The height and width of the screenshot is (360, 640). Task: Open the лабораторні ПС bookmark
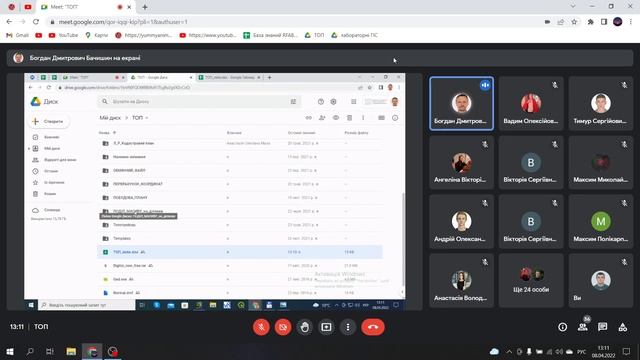click(x=354, y=35)
